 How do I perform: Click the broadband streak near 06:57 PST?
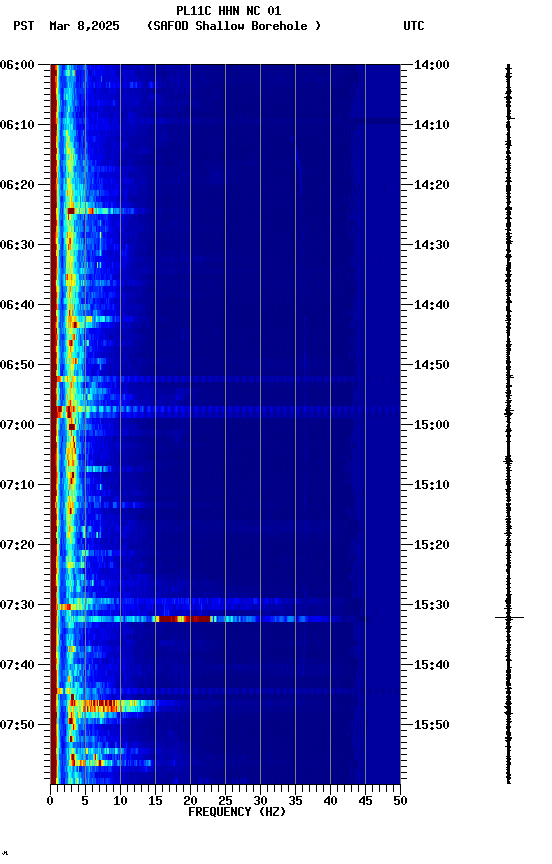point(226,410)
